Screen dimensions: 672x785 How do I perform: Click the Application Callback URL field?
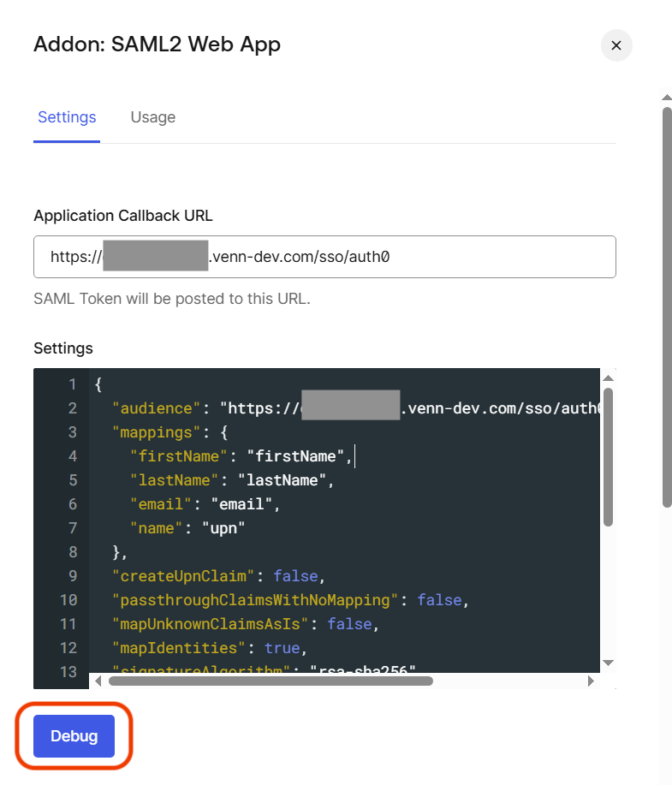pos(324,257)
